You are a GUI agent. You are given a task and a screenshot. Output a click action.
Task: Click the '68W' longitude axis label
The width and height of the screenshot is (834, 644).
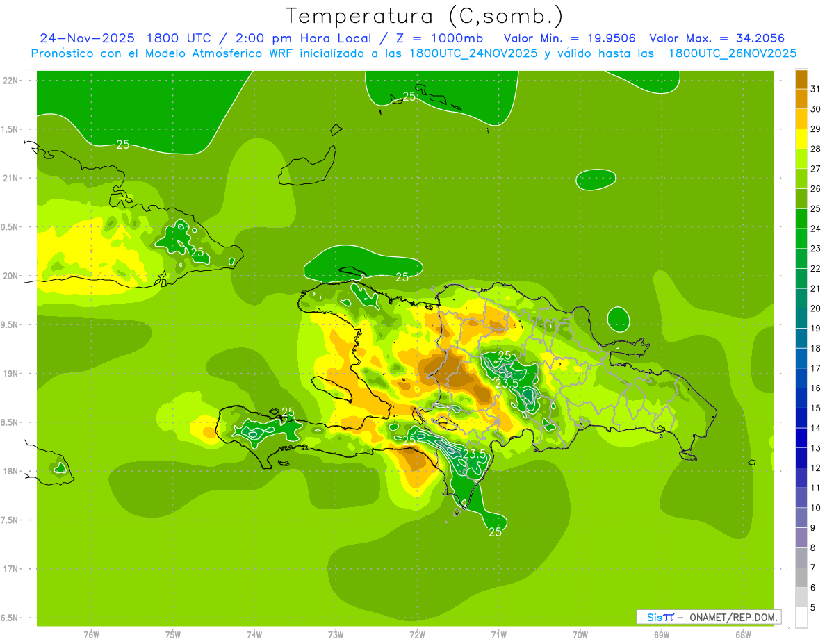coord(743,635)
